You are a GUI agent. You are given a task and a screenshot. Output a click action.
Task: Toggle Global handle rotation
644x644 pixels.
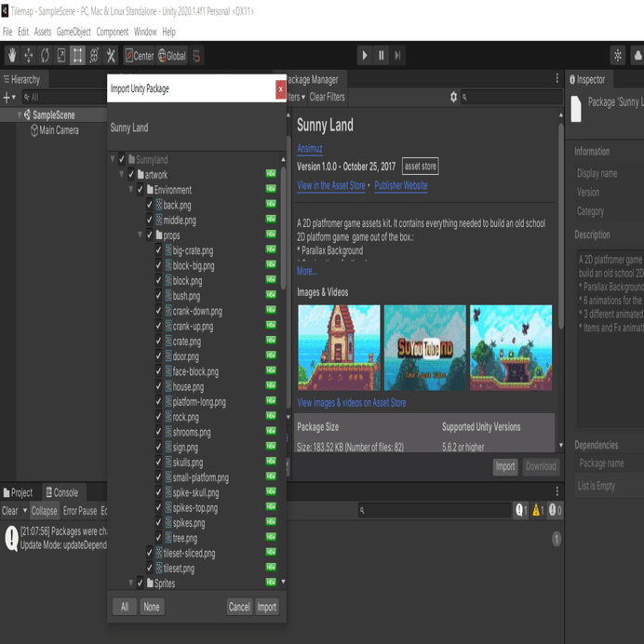click(x=171, y=56)
